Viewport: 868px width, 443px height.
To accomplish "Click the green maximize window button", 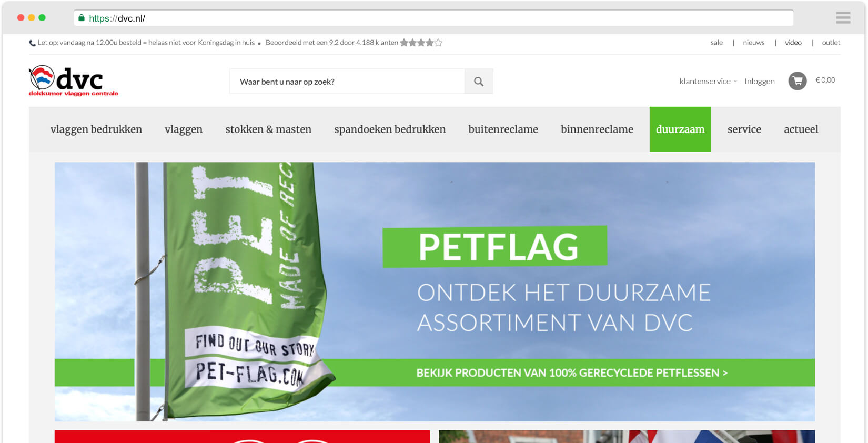I will tap(42, 17).
